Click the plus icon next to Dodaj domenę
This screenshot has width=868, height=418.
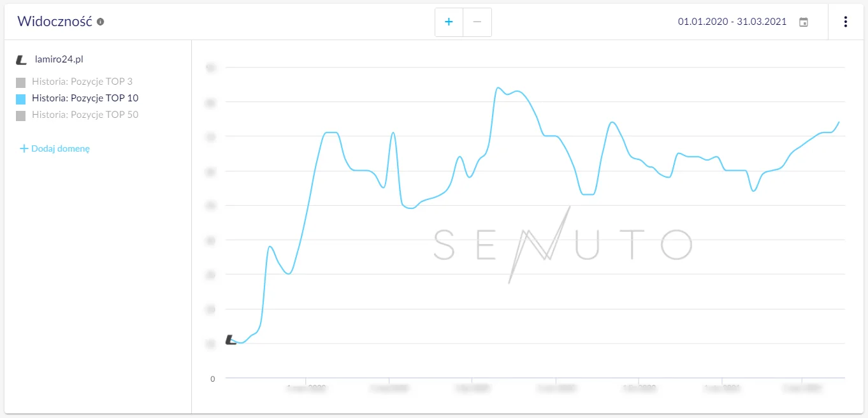click(x=24, y=148)
